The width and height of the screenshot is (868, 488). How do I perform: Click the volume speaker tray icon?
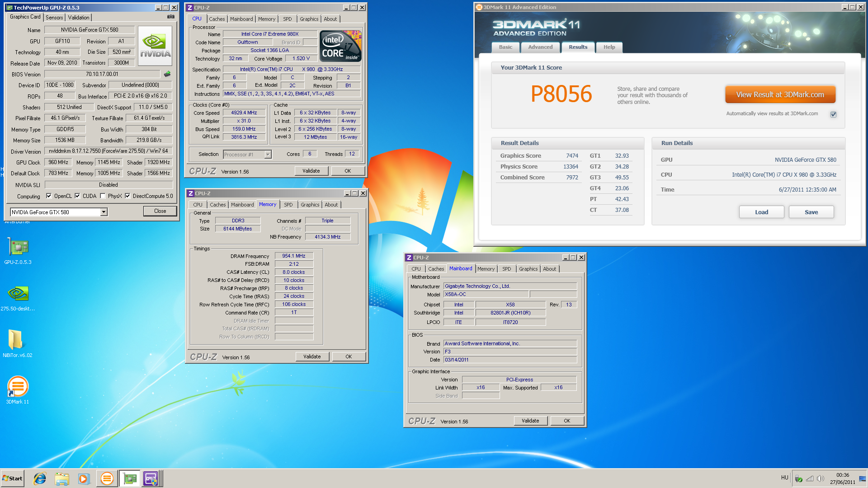pos(821,479)
